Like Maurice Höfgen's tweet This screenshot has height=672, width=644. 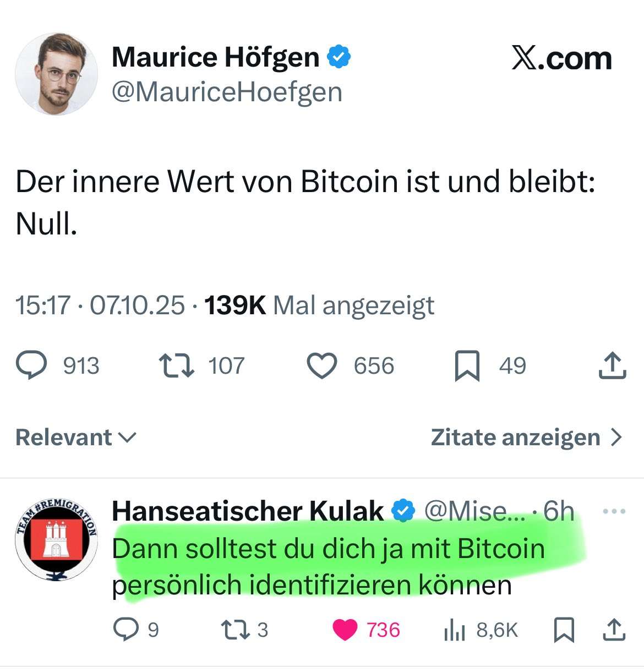[322, 367]
